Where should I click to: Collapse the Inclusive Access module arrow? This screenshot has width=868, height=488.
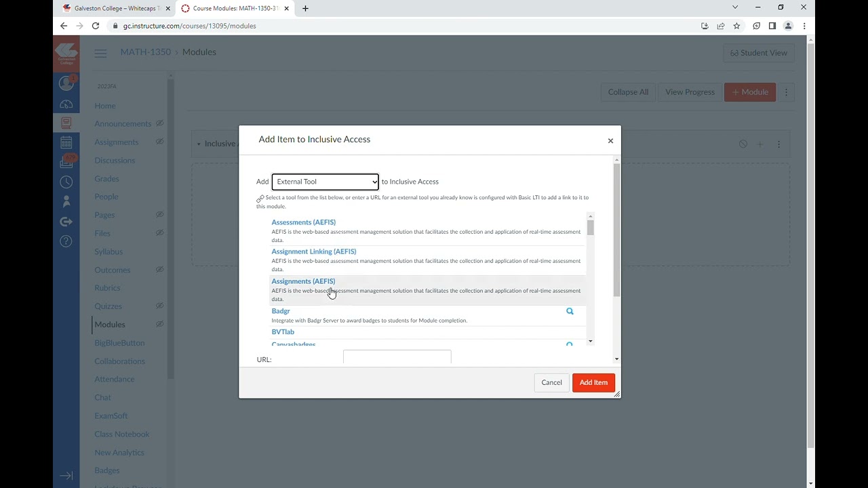pyautogui.click(x=199, y=144)
